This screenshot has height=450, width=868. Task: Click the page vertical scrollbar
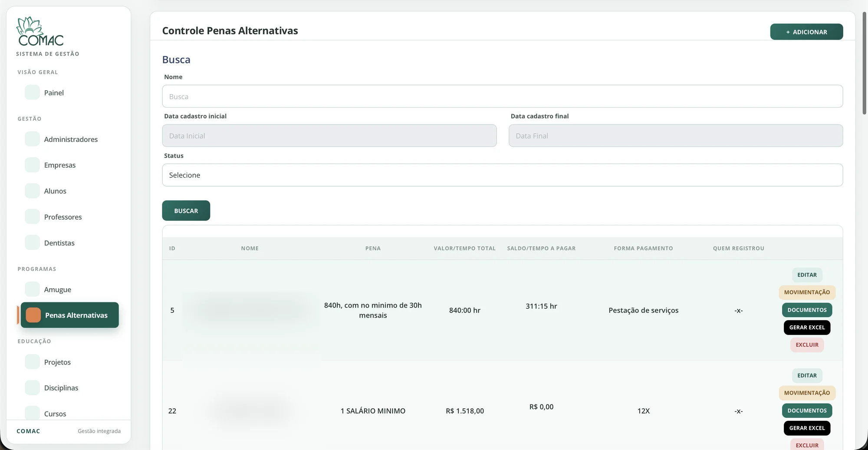point(864,63)
